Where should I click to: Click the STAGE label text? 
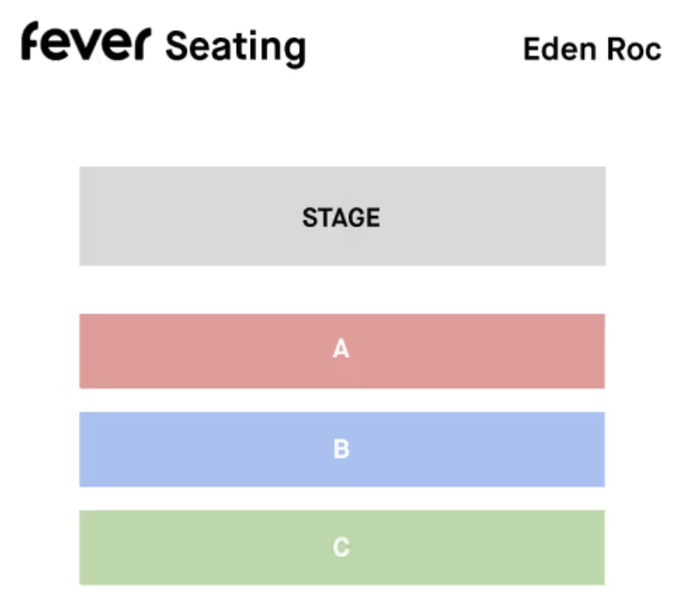[341, 218]
